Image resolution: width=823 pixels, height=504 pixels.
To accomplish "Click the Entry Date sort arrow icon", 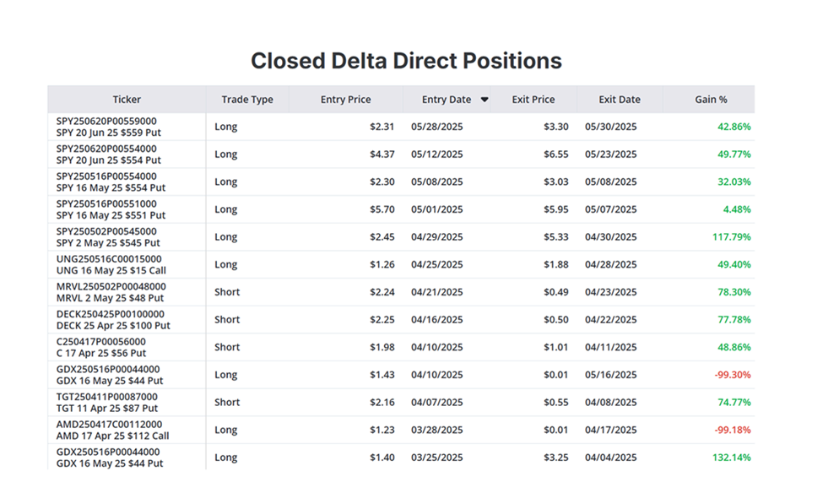I will (485, 100).
